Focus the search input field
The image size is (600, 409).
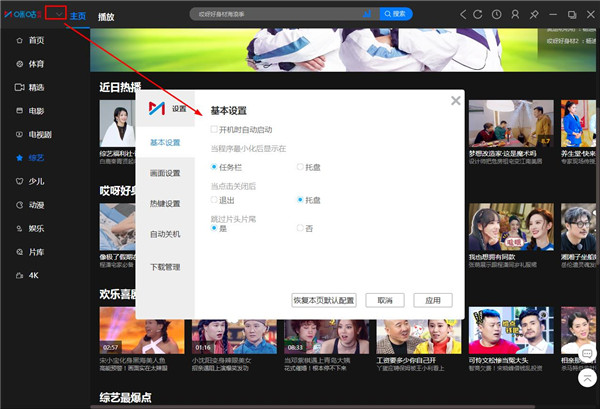coord(279,14)
